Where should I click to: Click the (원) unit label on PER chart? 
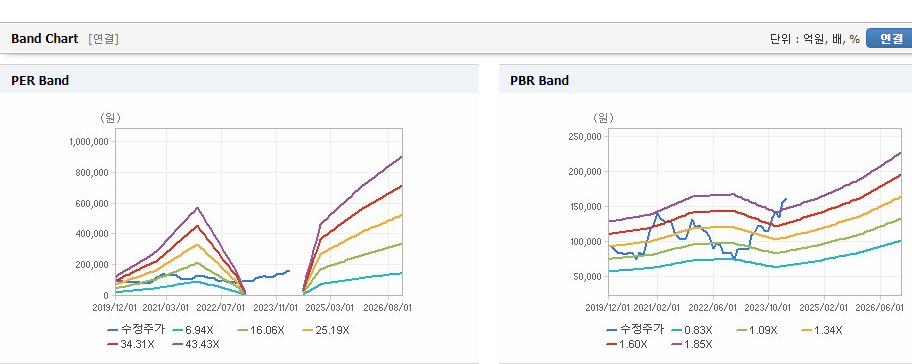pyautogui.click(x=110, y=117)
